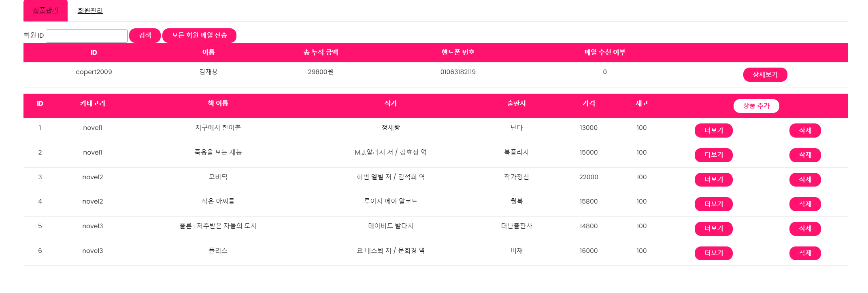Delete the book 죽음을 보는 재능

805,155
